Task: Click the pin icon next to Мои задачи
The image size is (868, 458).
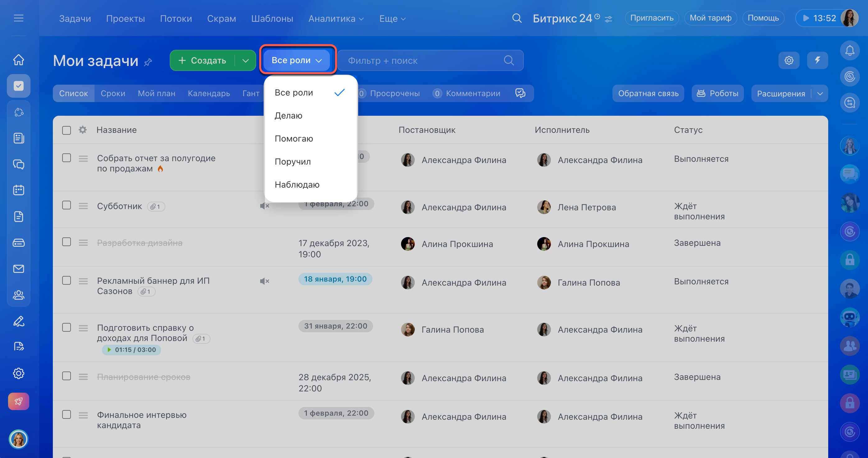Action: (x=148, y=62)
